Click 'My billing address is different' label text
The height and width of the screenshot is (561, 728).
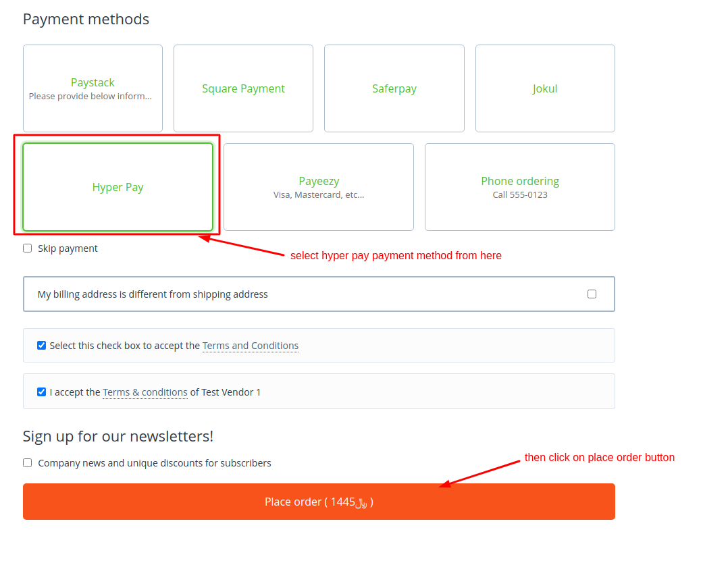point(153,294)
